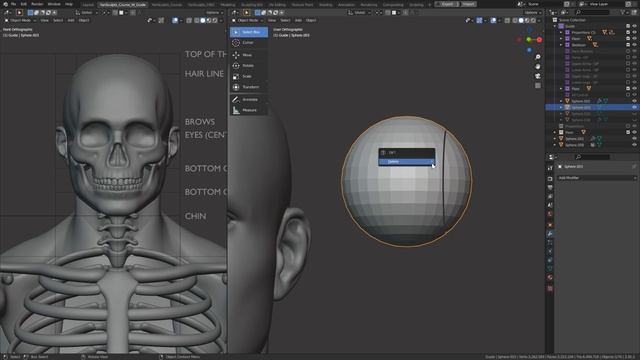Toggle X-ray in the left viewport header

click(x=189, y=20)
